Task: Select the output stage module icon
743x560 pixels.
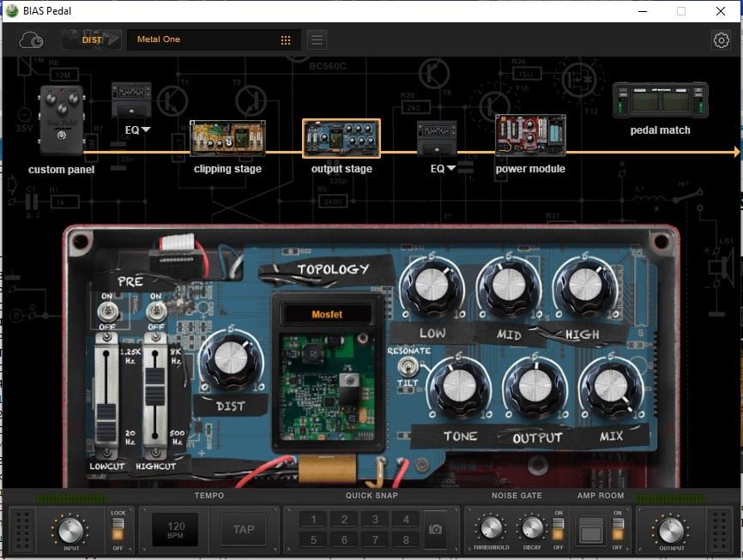Action: click(x=341, y=138)
